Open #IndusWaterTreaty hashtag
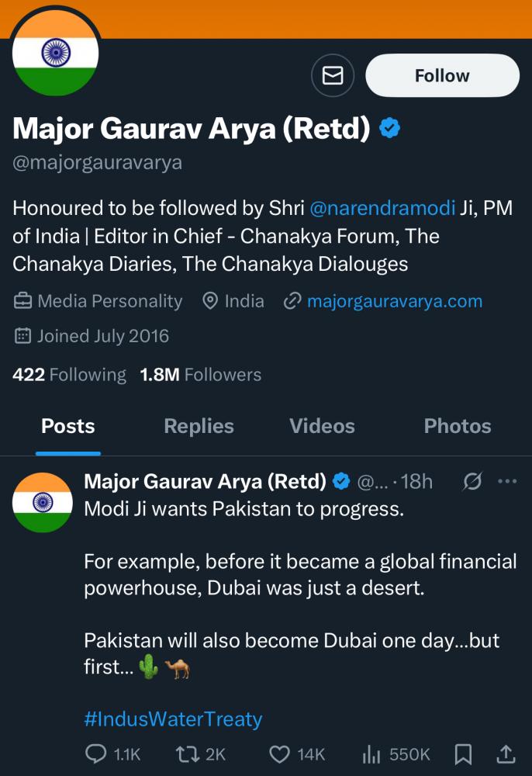Screen dimensions: 532x776 coord(173,719)
